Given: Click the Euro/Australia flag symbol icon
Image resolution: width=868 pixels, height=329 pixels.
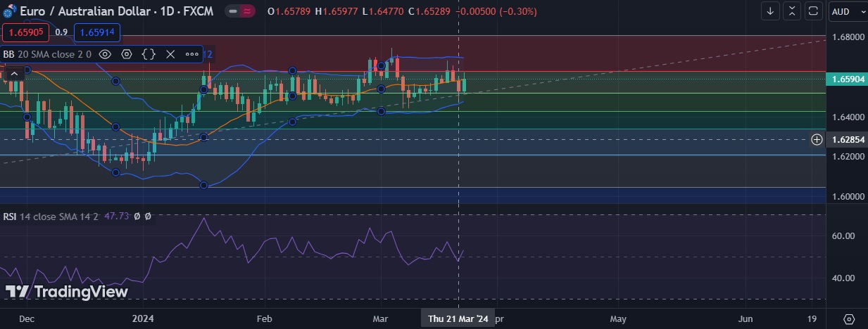Looking at the screenshot, I should (10, 12).
